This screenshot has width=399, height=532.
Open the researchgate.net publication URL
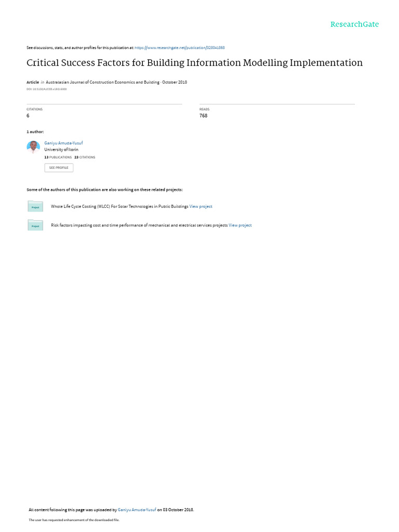tap(179, 48)
